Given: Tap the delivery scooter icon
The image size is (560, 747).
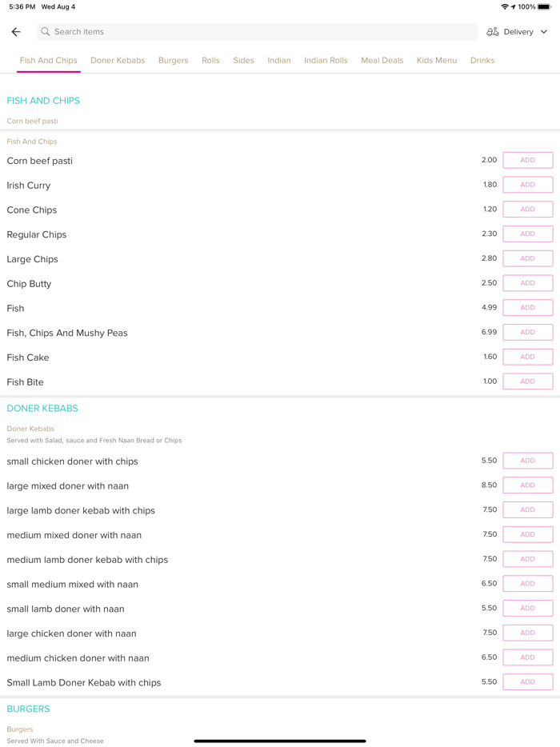Looking at the screenshot, I should [493, 32].
